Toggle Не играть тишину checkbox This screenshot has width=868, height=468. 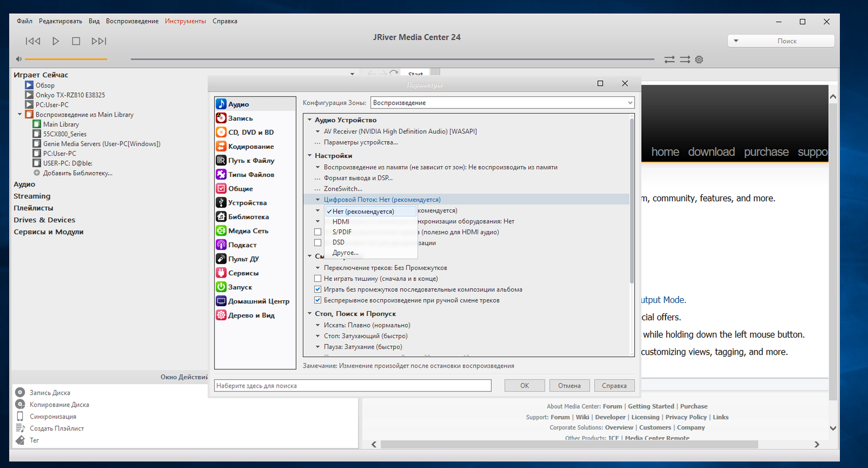[x=318, y=279]
